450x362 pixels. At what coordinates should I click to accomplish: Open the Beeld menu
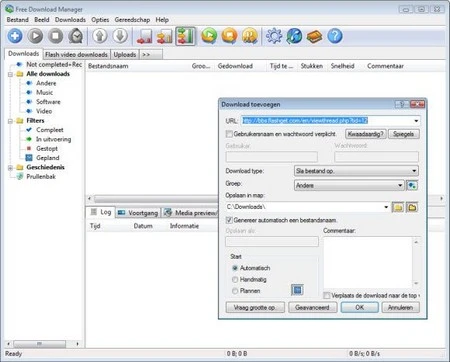42,20
